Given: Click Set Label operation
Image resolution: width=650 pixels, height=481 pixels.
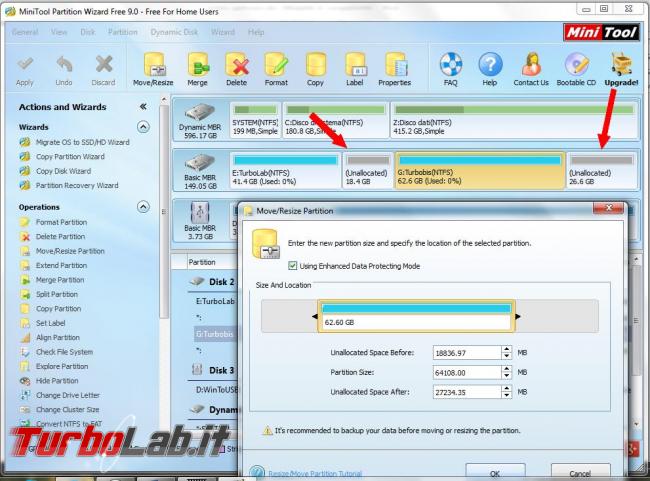Looking at the screenshot, I should click(51, 323).
